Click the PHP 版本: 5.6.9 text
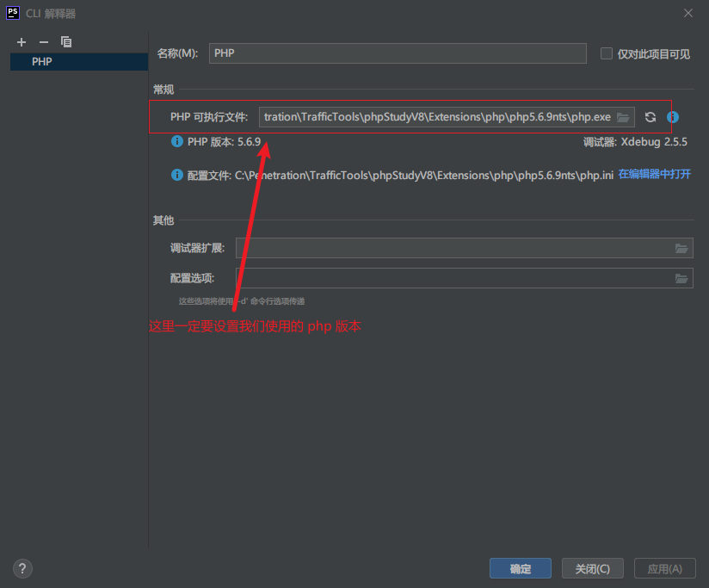Image resolution: width=709 pixels, height=588 pixels. tap(225, 142)
